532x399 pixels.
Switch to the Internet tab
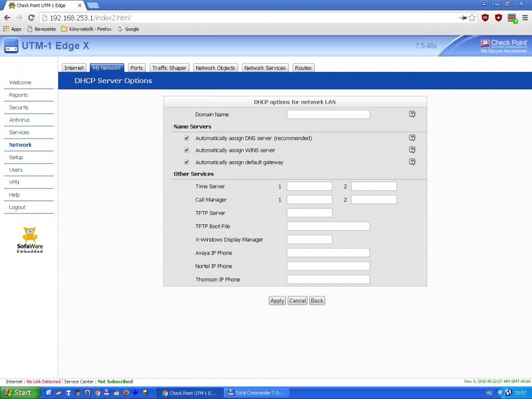click(x=74, y=68)
